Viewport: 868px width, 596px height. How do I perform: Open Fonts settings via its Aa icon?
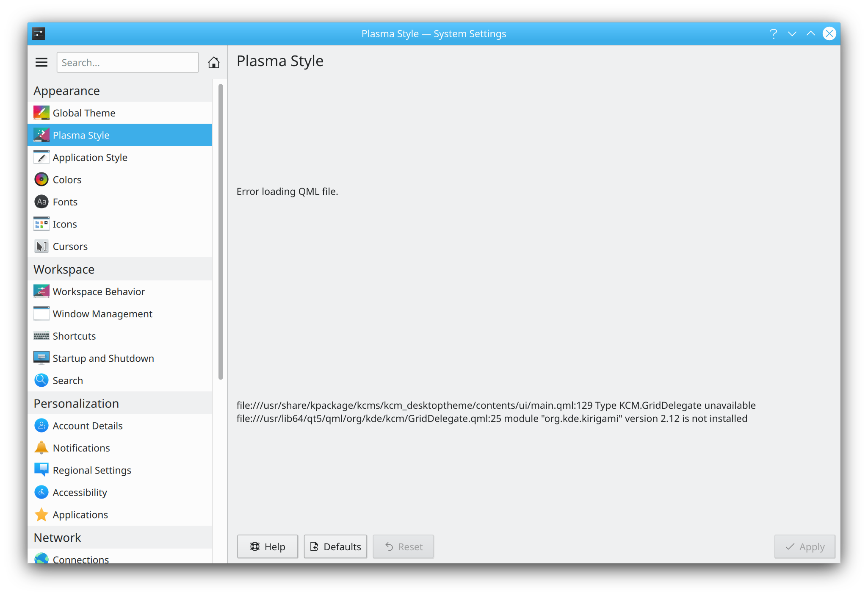pos(41,202)
